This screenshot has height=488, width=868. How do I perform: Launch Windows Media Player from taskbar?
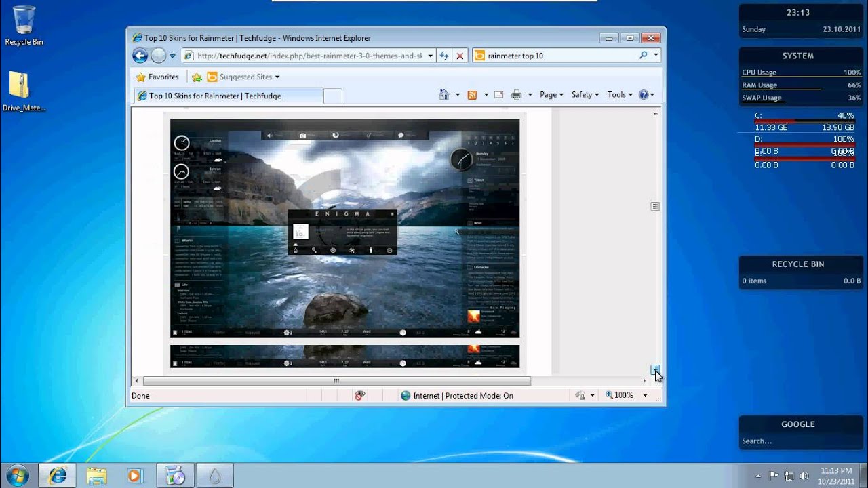tap(135, 476)
